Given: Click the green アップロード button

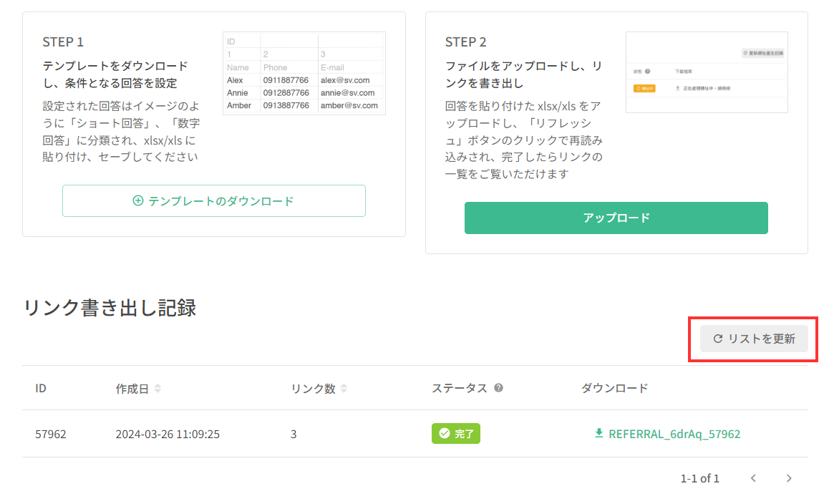Looking at the screenshot, I should 616,218.
